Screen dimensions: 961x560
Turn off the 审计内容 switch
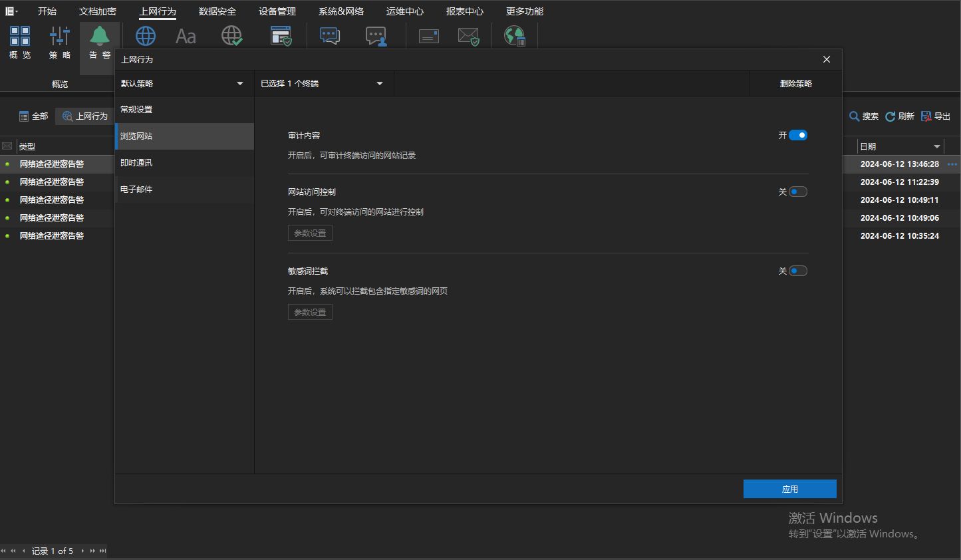[798, 135]
